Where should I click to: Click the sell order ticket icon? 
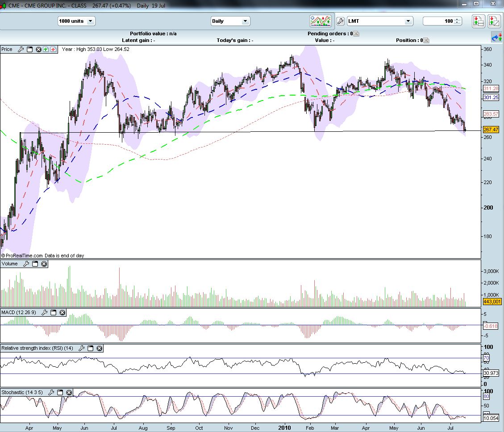coord(494,21)
